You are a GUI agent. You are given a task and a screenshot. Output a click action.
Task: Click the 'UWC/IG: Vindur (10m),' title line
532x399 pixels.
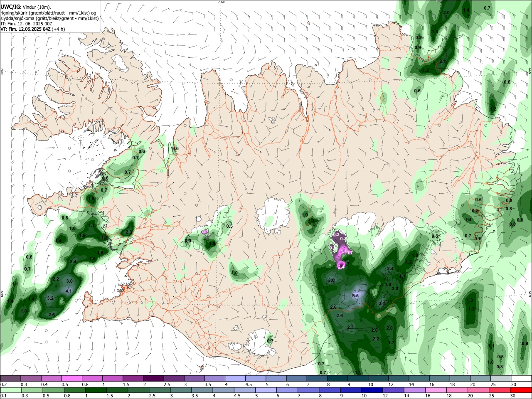(x=26, y=7)
